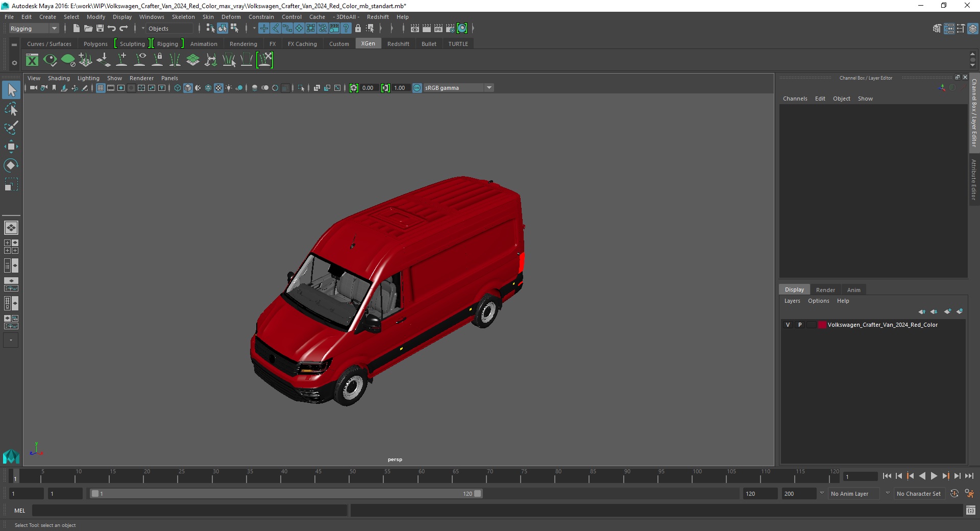Toggle textured display in viewport
This screenshot has width=980, height=531.
[218, 88]
